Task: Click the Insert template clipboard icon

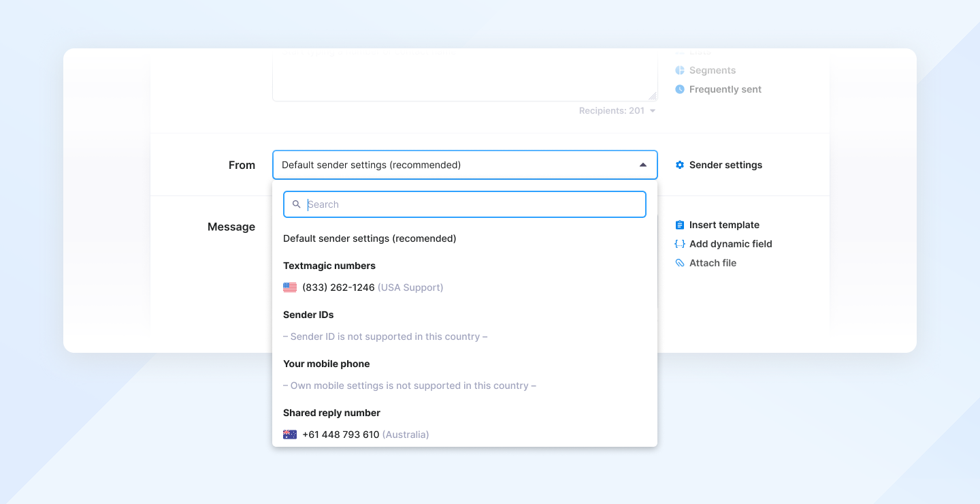Action: 679,225
